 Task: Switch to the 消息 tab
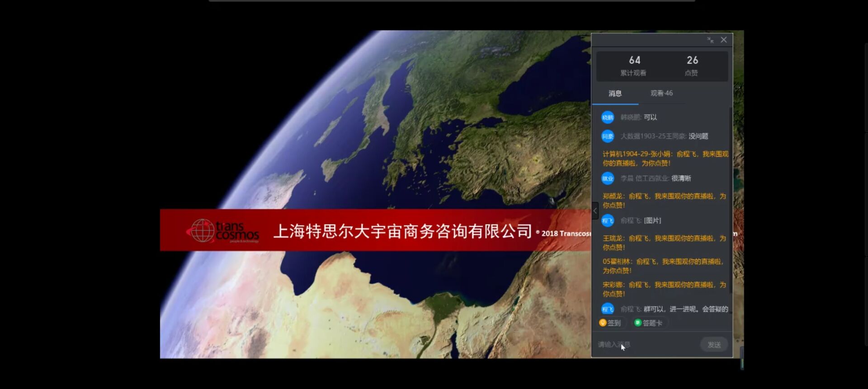pos(615,94)
